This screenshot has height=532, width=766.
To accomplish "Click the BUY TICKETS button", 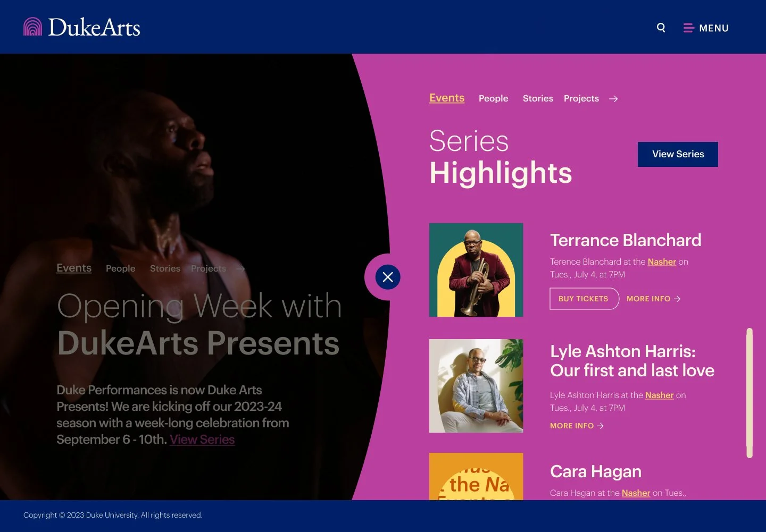I will coord(584,299).
